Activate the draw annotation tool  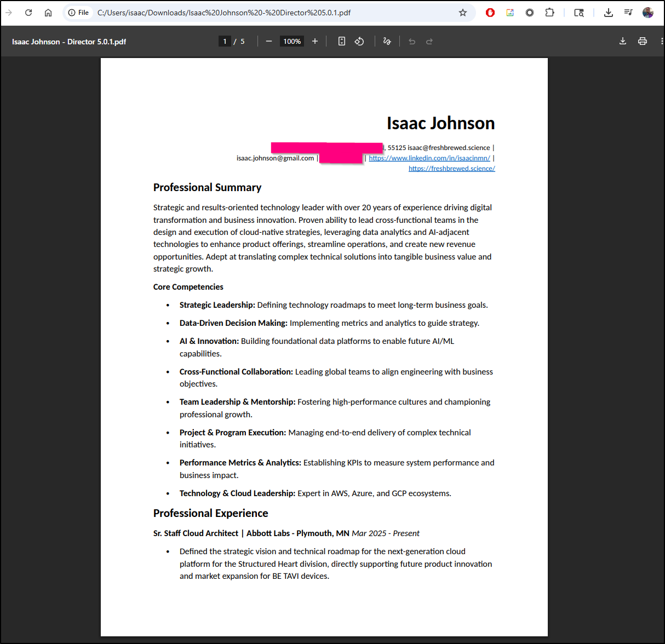pyautogui.click(x=387, y=41)
